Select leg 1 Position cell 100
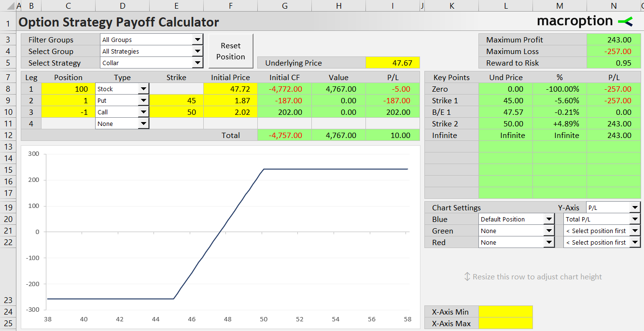 (68, 89)
